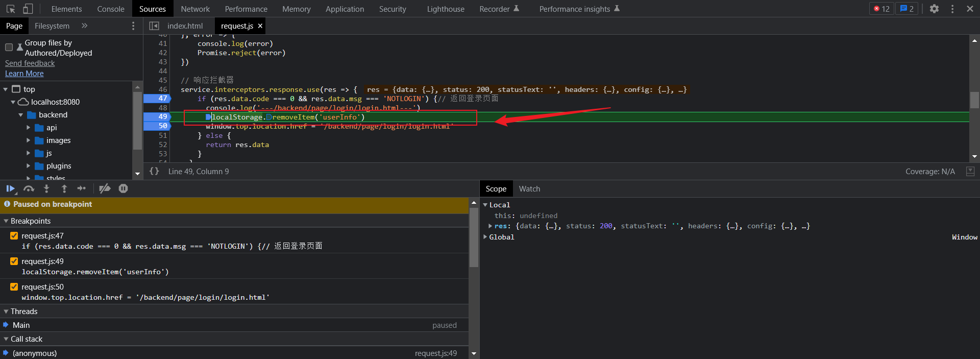The image size is (980, 359).
Task: Collapse the Breakpoints section
Action: coord(6,221)
